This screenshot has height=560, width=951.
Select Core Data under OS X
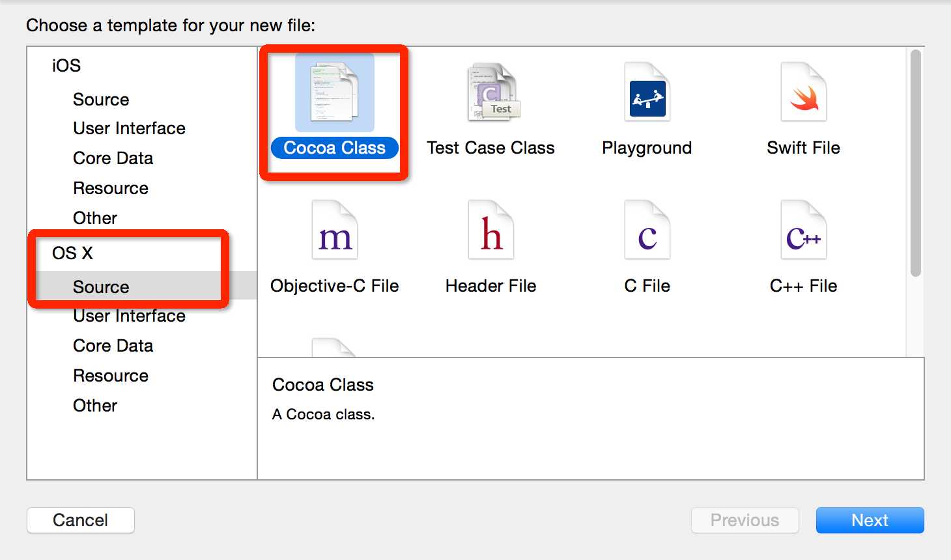coord(113,346)
